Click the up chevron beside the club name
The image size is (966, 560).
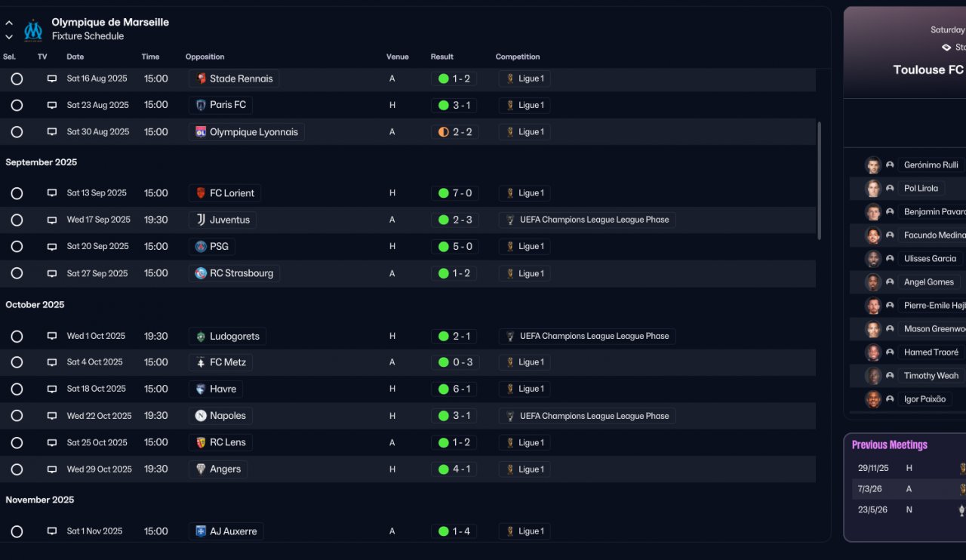pyautogui.click(x=9, y=23)
